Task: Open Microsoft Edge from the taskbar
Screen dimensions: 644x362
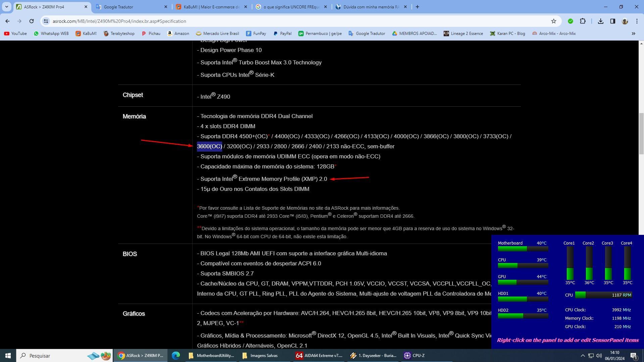Action: 176,356
